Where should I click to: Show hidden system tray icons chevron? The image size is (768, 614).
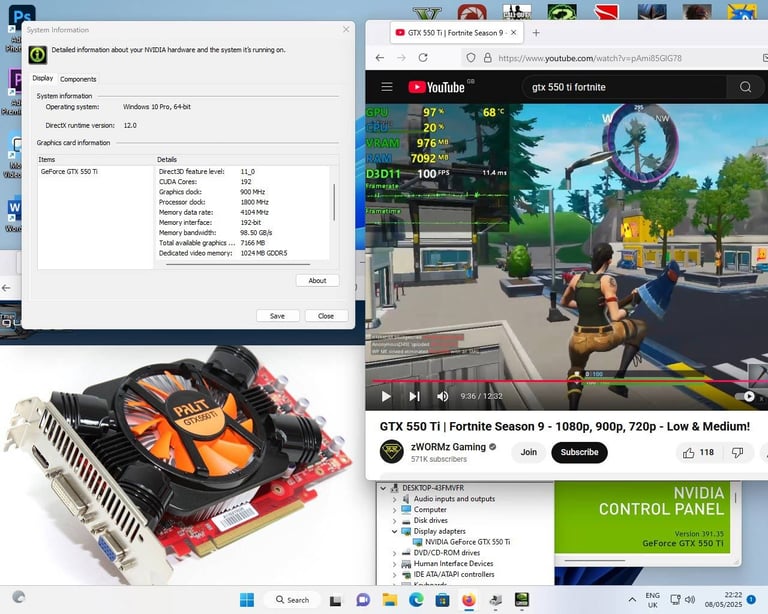pyautogui.click(x=632, y=599)
